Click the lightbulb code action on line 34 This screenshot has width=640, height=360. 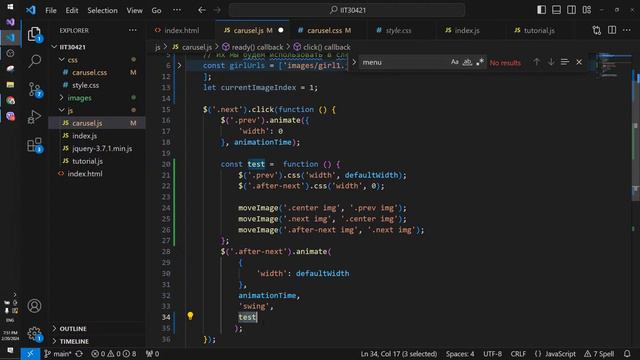(190, 316)
